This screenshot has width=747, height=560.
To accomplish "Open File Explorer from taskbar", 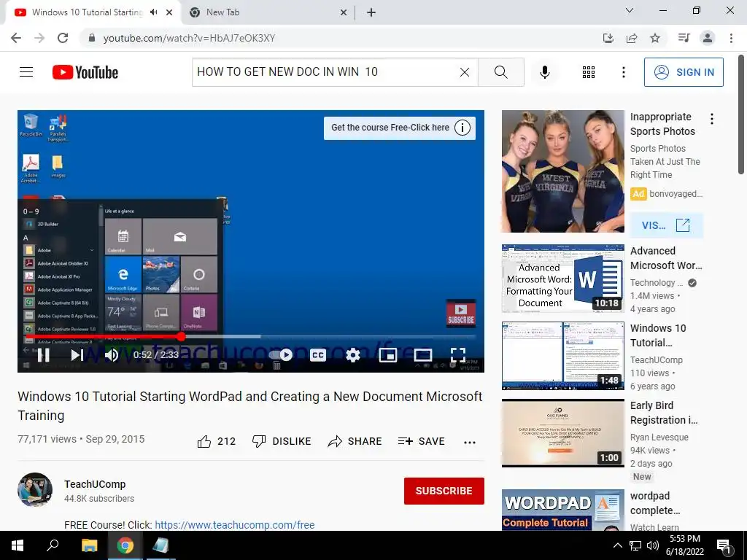I will pos(89,545).
